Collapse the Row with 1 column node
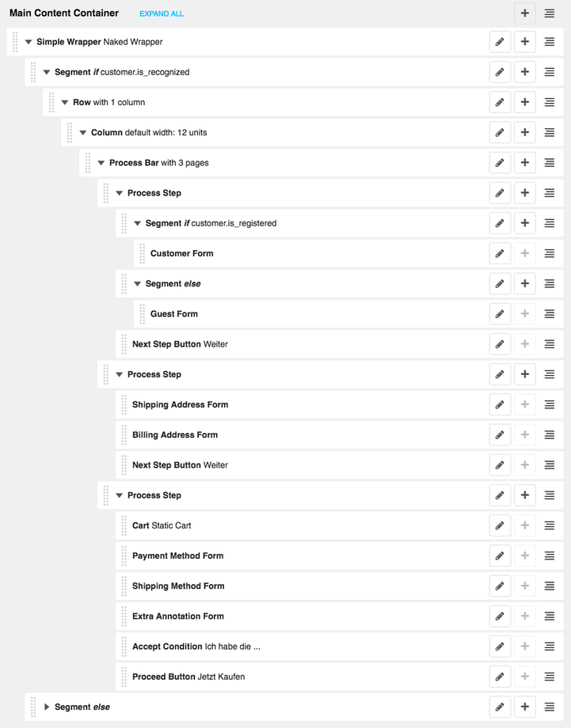The height and width of the screenshot is (728, 571). click(x=65, y=103)
